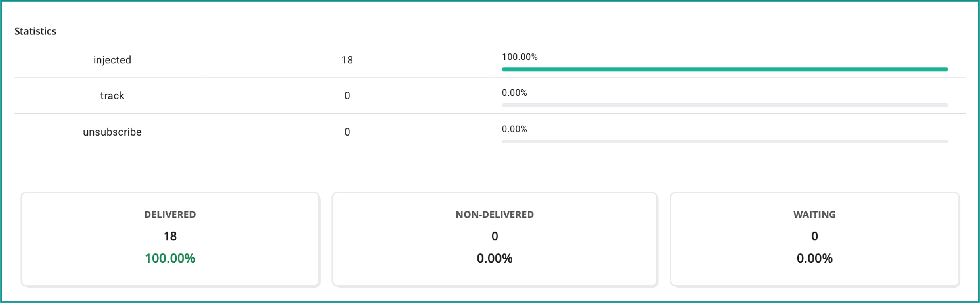Select the injected row label
This screenshot has height=303, width=980.
tap(112, 60)
